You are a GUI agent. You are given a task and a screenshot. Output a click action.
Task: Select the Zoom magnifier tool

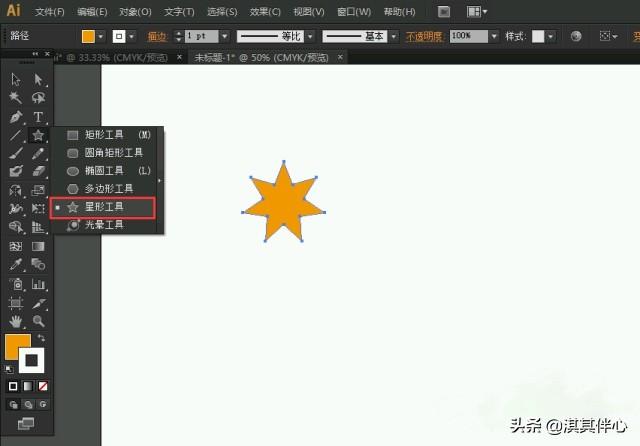point(38,321)
